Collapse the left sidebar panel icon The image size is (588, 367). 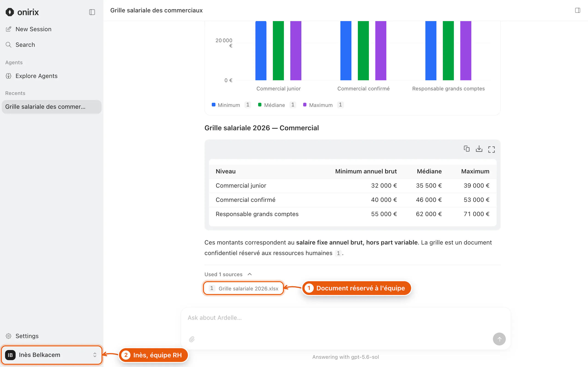(92, 12)
